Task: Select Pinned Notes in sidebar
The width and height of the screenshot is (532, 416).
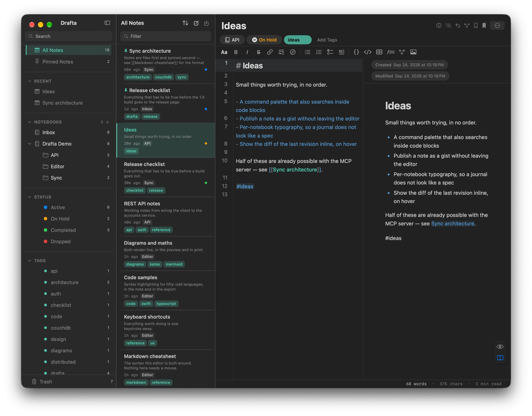Action: pos(69,62)
